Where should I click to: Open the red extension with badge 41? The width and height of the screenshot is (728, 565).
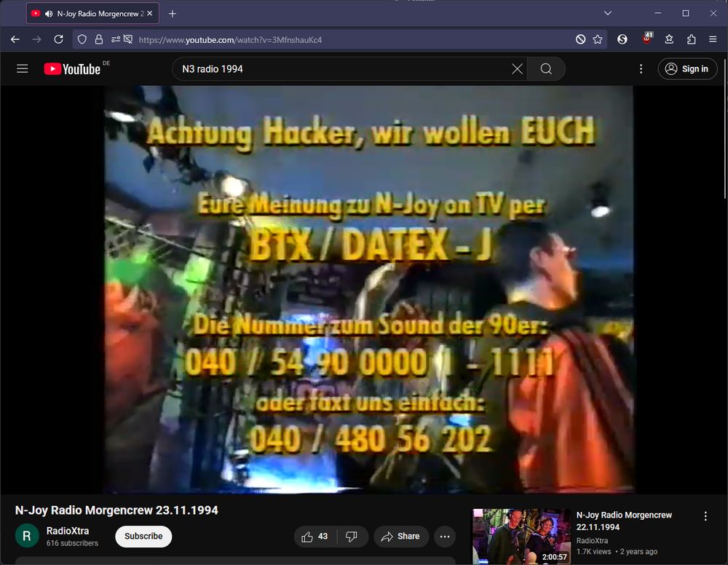click(x=646, y=39)
